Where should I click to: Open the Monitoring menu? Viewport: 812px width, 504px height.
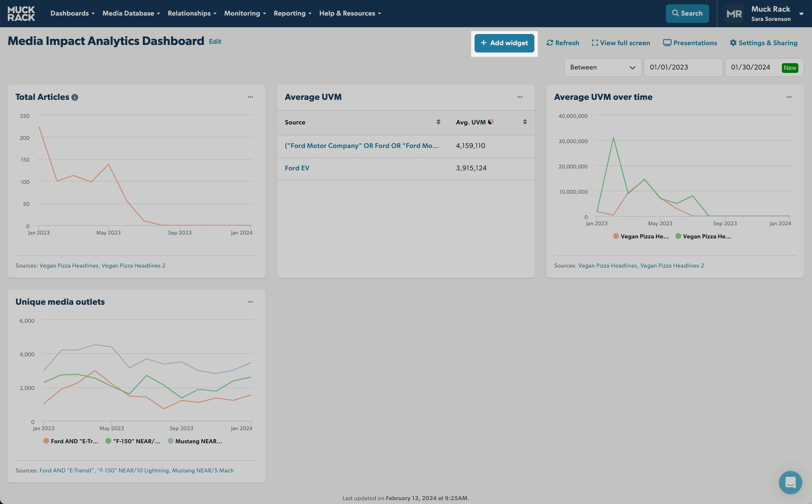point(245,13)
